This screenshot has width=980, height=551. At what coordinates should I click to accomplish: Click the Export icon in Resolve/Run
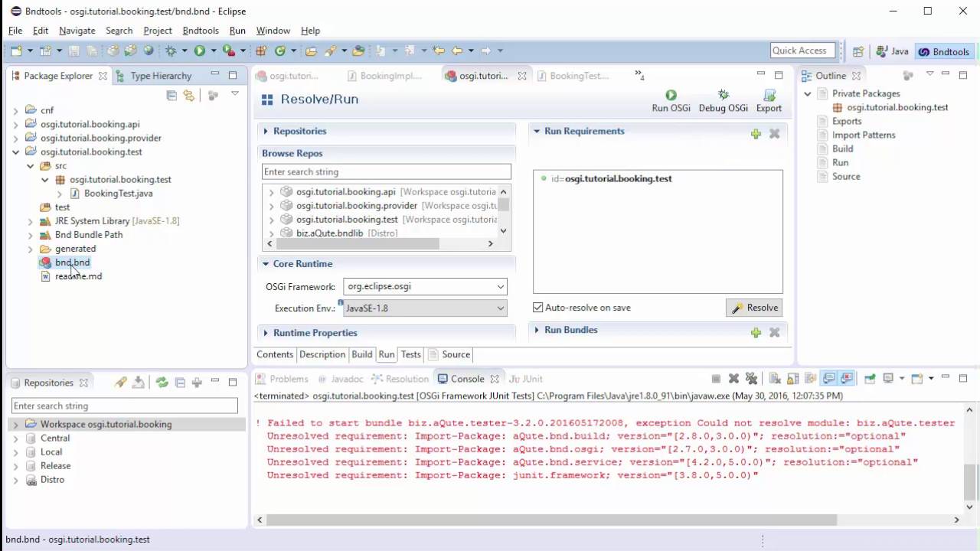point(769,95)
